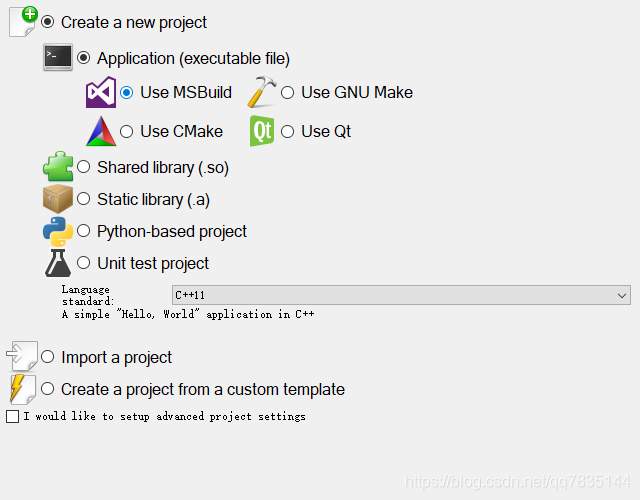Click the purple MSBuild Visual Studio icon
This screenshot has width=640, height=500.
[101, 92]
